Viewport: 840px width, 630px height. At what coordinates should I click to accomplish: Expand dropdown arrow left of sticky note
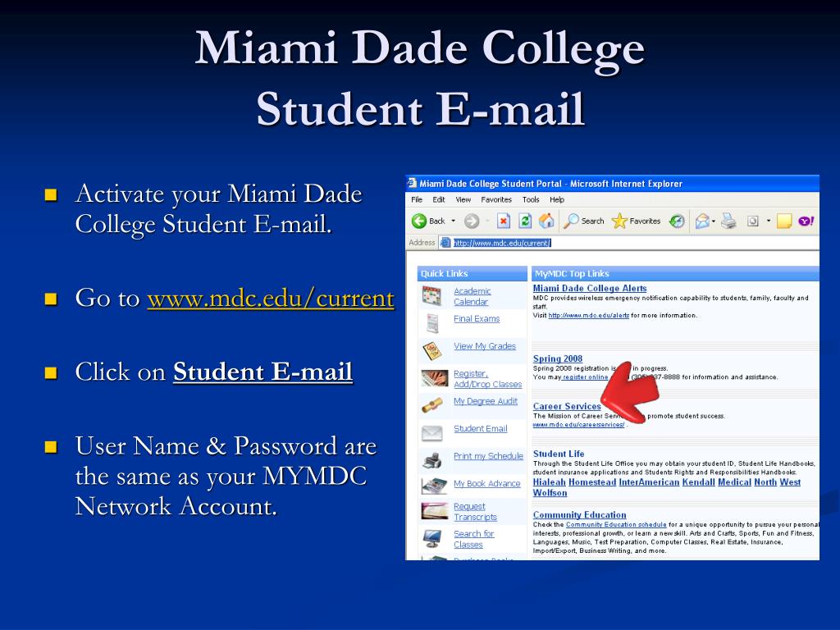[x=768, y=221]
